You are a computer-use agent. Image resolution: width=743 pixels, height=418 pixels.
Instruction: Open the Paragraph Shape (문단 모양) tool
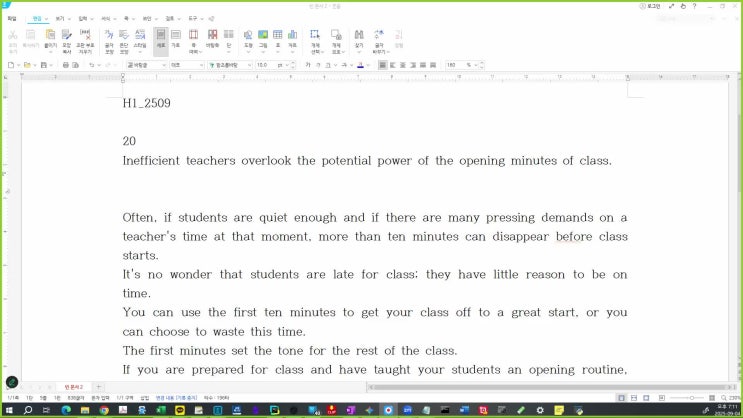pyautogui.click(x=123, y=38)
